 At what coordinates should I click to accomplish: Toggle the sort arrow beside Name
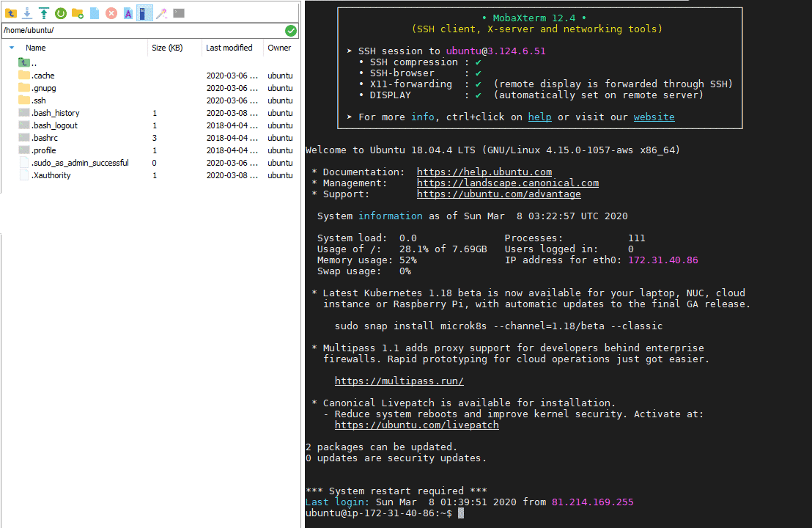(12, 48)
